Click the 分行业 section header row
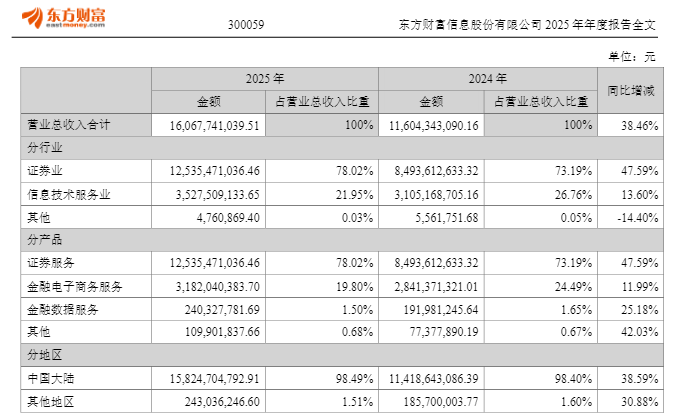The width and height of the screenshot is (676, 416). [x=342, y=148]
